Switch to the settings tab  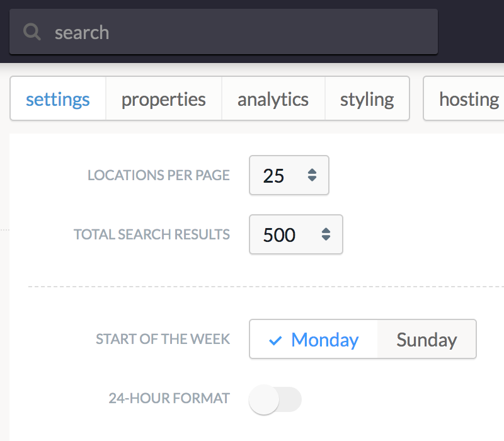pos(58,99)
